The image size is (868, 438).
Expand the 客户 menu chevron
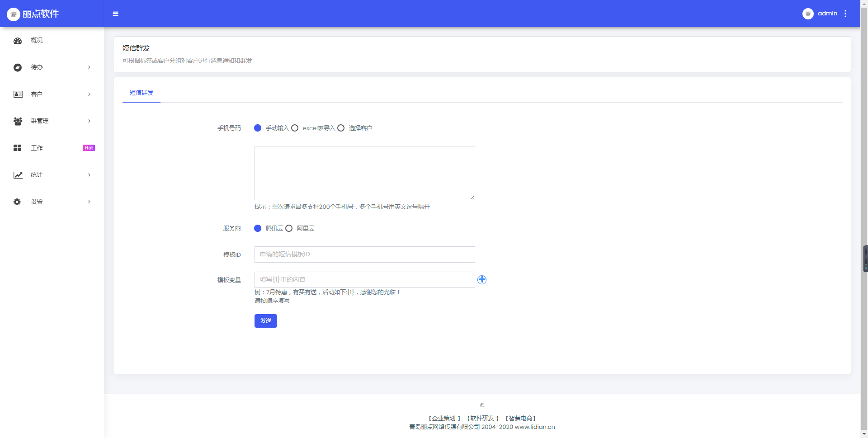pos(89,94)
